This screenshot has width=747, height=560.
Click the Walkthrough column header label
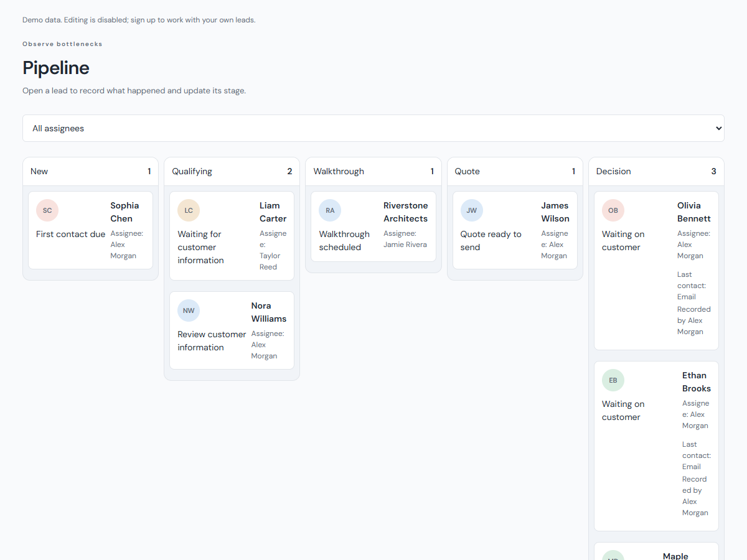[339, 171]
